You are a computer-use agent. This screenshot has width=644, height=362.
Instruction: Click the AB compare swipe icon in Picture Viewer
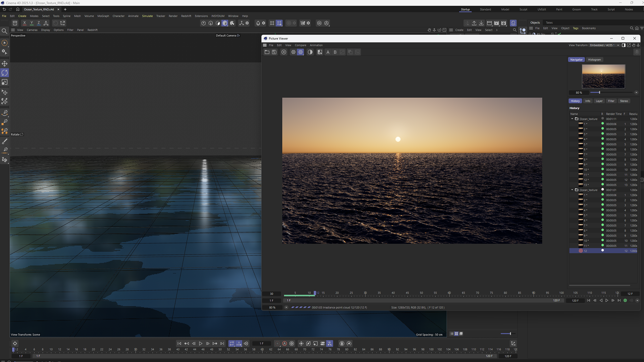[x=320, y=52]
